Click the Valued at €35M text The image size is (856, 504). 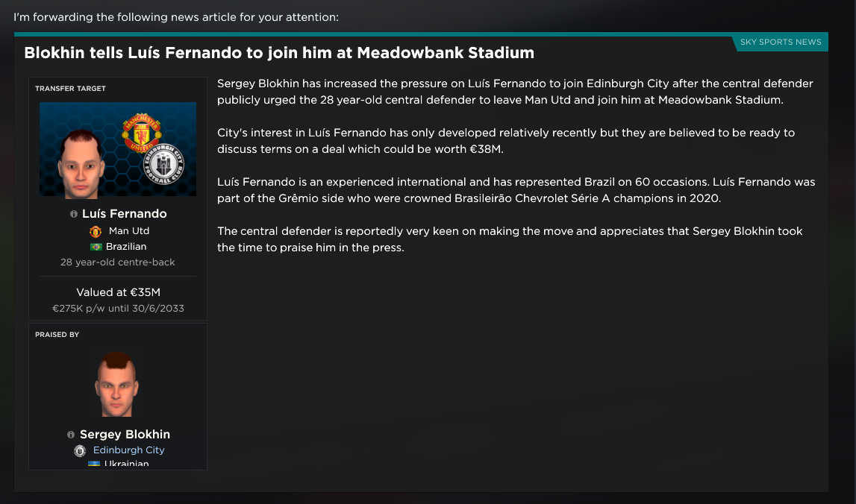click(118, 292)
